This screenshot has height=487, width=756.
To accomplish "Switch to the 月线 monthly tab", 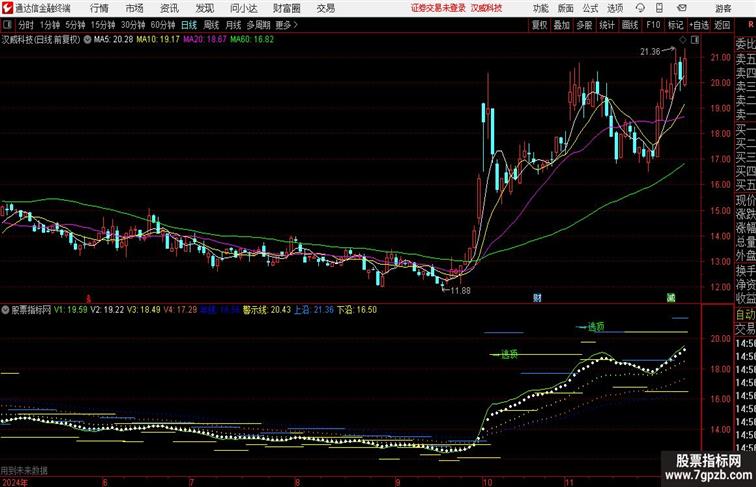I will point(233,25).
